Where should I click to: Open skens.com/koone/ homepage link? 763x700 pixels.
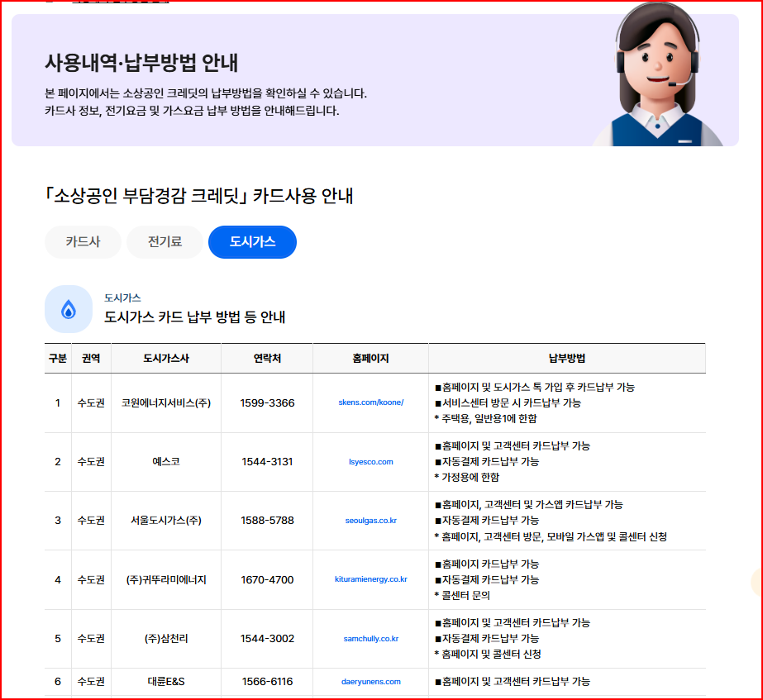click(x=371, y=402)
